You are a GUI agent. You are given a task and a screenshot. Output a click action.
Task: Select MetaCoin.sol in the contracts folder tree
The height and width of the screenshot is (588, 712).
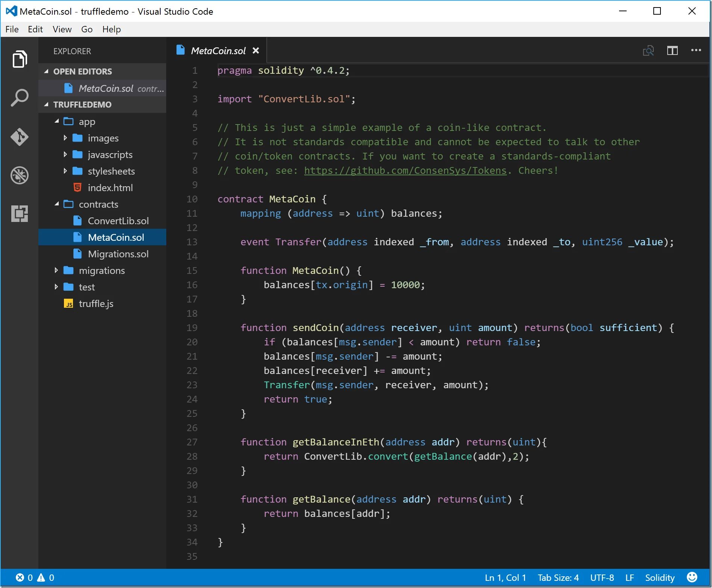tap(102, 237)
